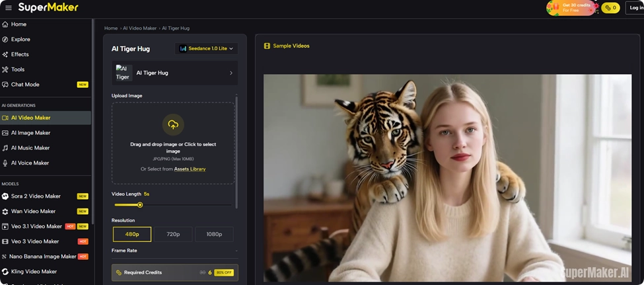Screen dimensions: 644x285
Task: Select AI Image Maker menu item
Action: [45, 133]
